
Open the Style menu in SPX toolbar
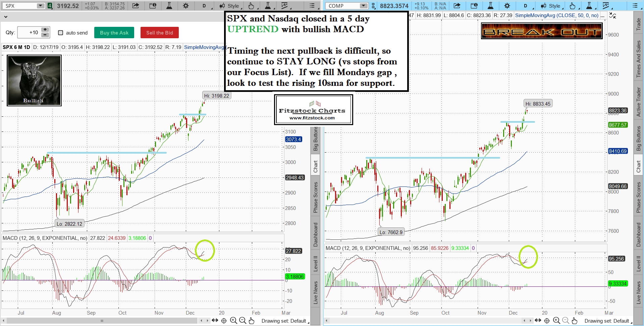click(x=229, y=6)
